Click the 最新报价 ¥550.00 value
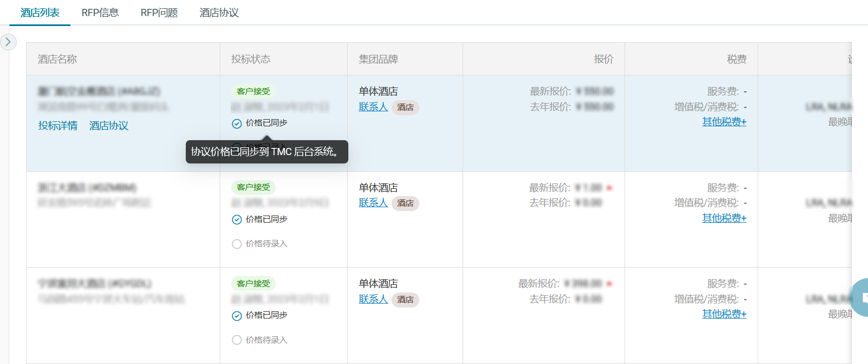The width and height of the screenshot is (868, 364). (x=595, y=91)
